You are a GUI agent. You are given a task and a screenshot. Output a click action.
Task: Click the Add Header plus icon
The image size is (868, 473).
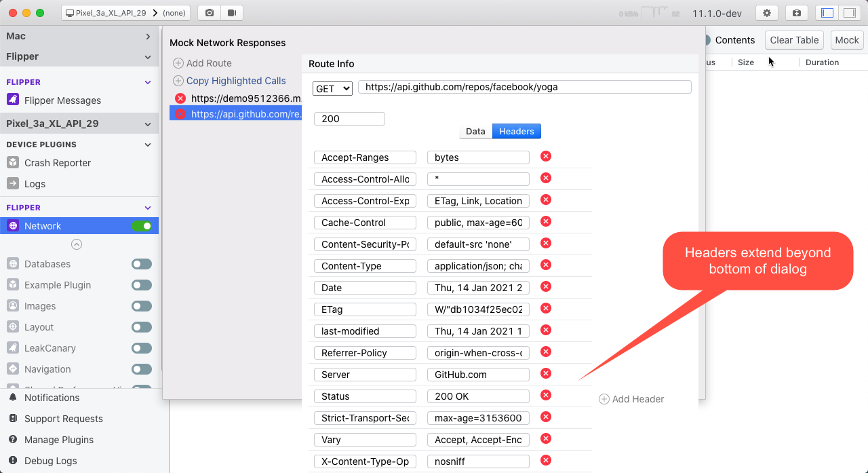pos(604,399)
